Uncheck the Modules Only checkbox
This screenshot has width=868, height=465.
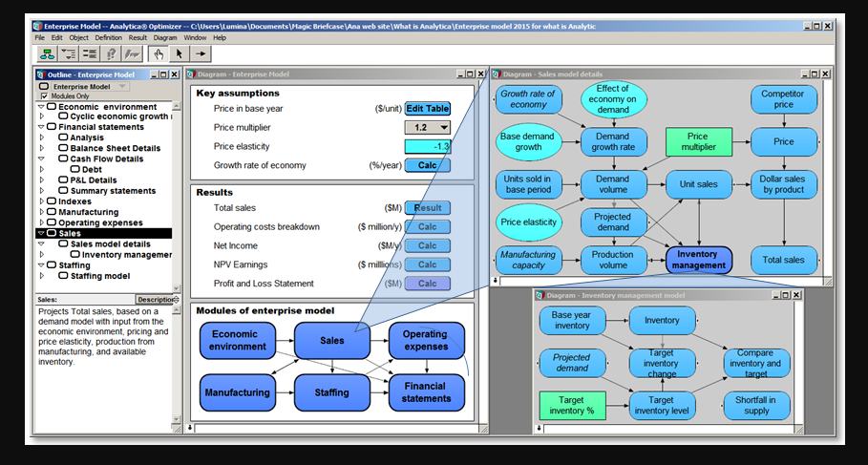click(x=43, y=96)
